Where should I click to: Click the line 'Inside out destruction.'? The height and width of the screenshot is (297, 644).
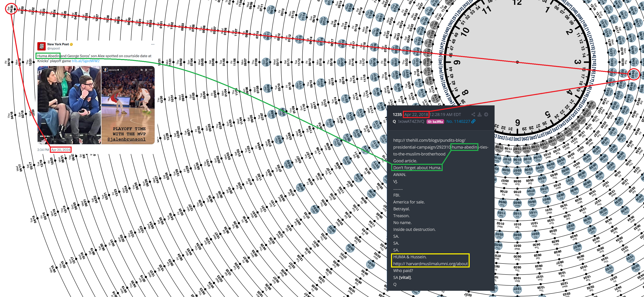point(414,229)
